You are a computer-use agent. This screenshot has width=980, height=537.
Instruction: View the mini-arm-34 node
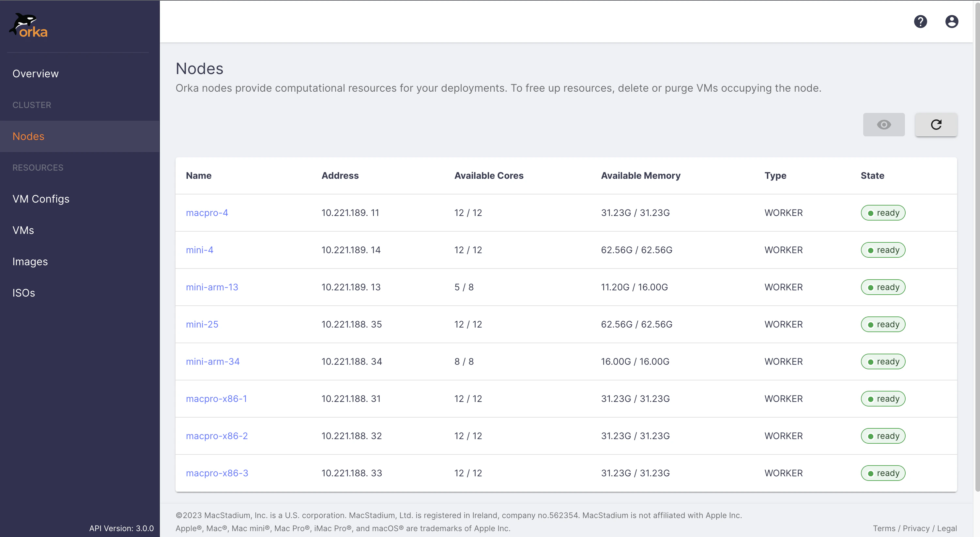[213, 361]
